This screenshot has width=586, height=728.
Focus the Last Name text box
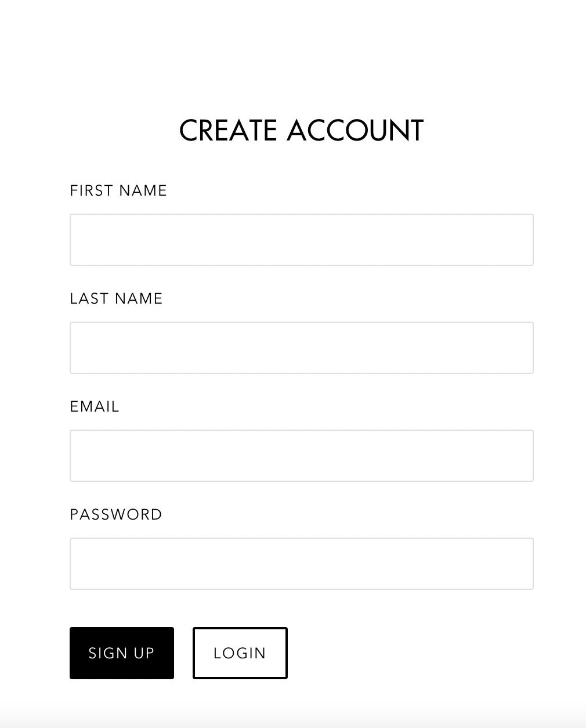click(x=301, y=348)
